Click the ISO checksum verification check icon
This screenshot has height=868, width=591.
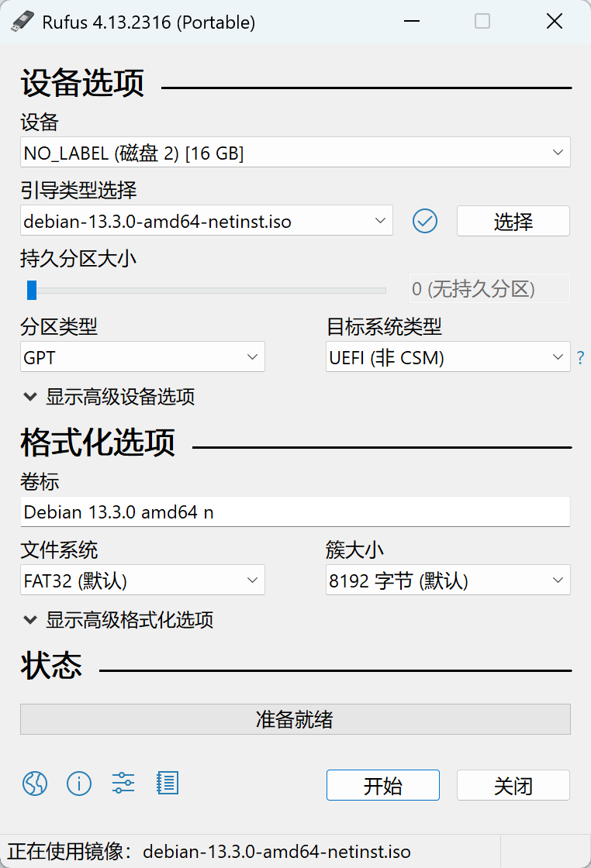(x=425, y=221)
